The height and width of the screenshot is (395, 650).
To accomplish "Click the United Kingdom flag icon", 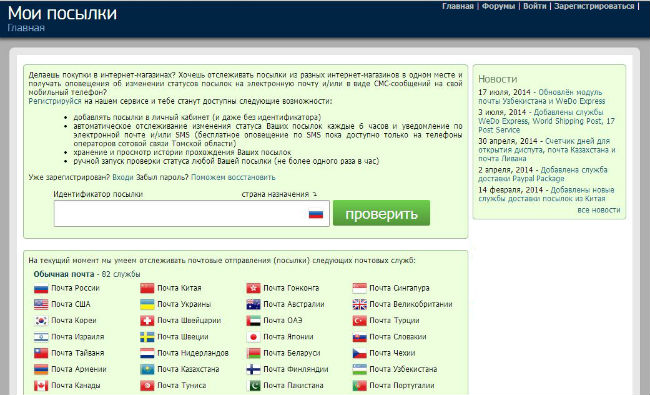I will pyautogui.click(x=359, y=305).
